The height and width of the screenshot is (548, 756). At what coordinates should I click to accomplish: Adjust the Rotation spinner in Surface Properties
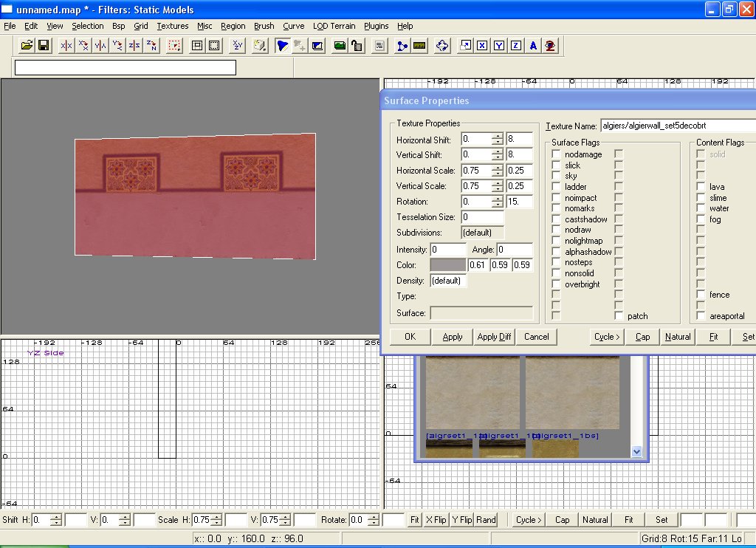[x=498, y=202]
